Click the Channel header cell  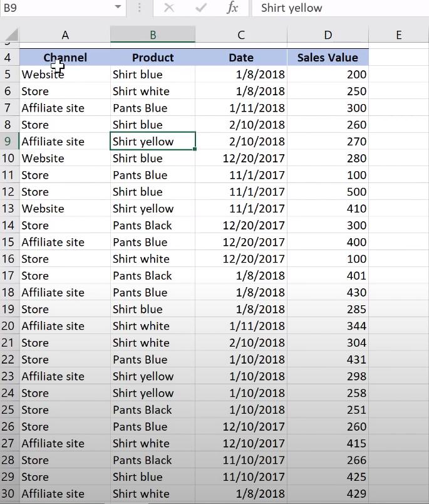tap(65, 57)
